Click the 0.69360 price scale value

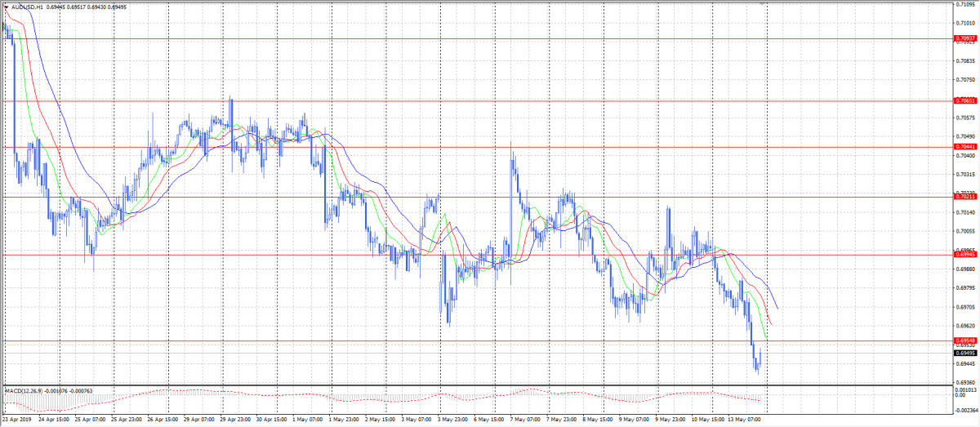point(965,382)
